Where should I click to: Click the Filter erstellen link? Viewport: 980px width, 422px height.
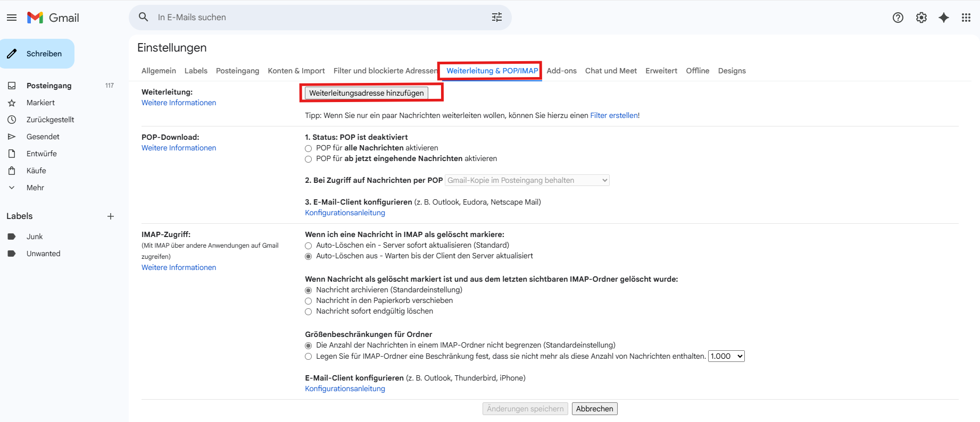click(613, 115)
